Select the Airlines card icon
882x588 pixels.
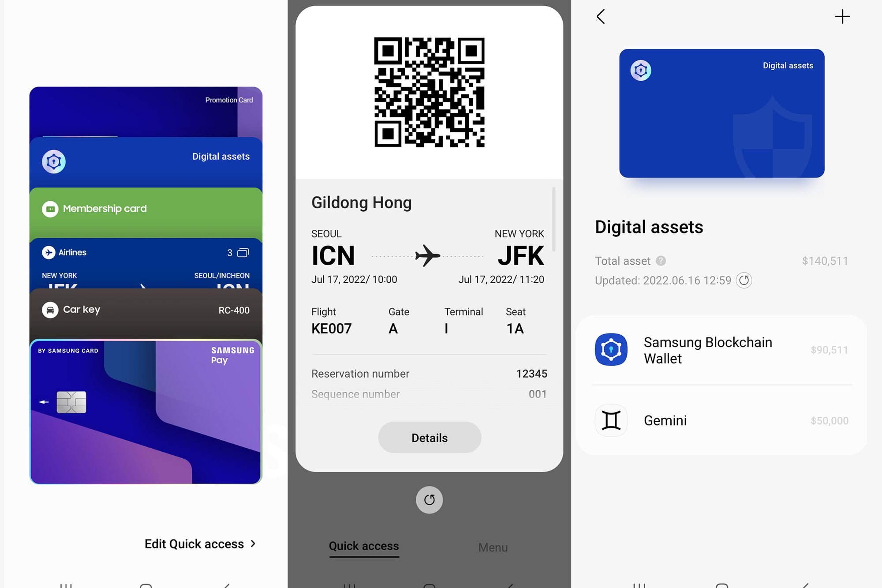(52, 252)
